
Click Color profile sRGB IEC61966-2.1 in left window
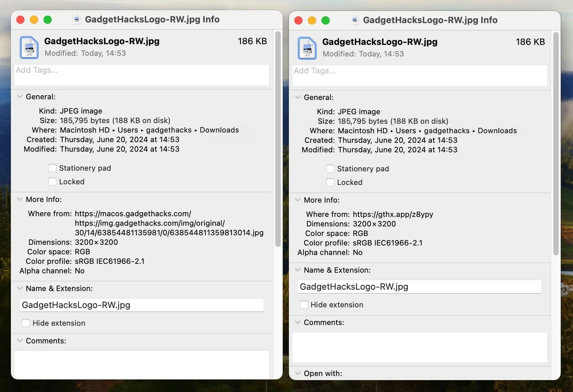pyautogui.click(x=109, y=261)
